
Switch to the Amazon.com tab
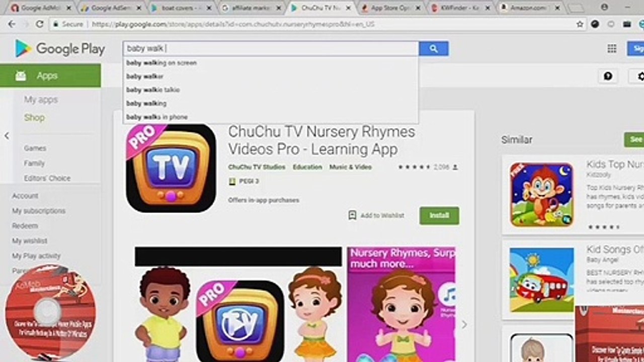point(530,8)
